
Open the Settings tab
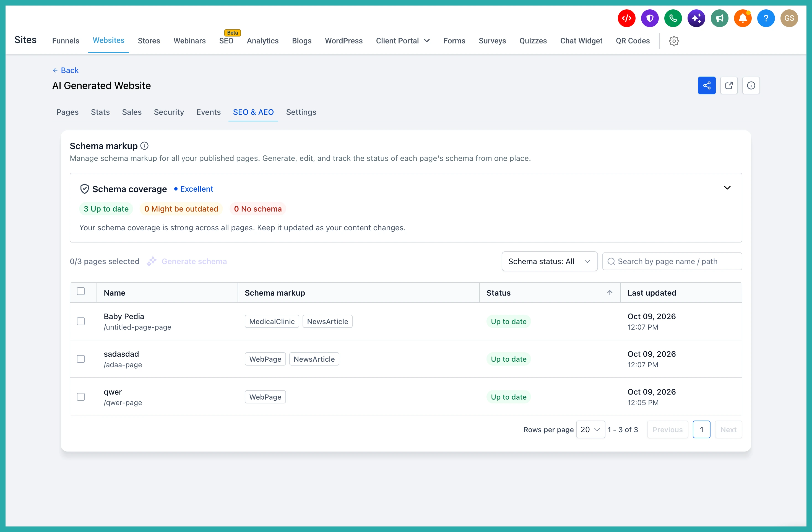301,112
